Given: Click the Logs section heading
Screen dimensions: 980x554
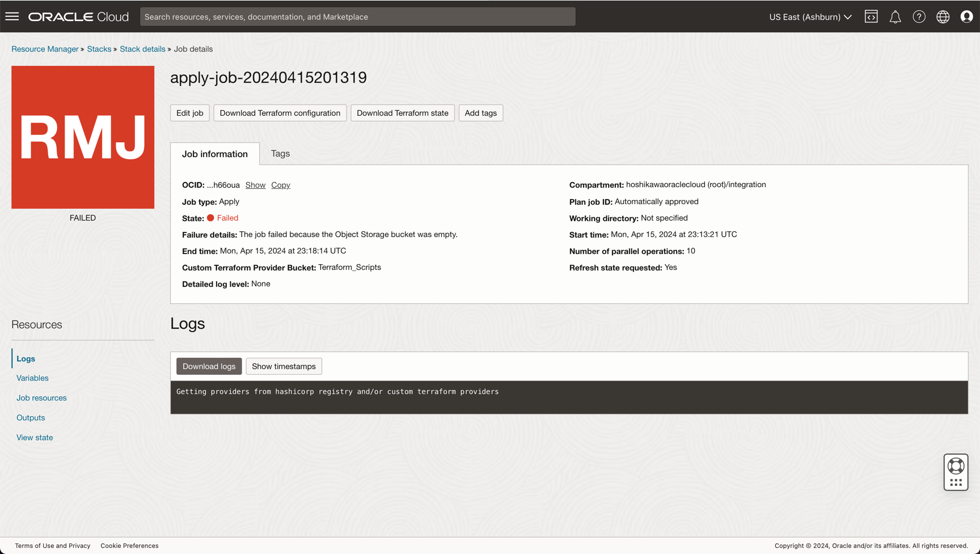Looking at the screenshot, I should coord(188,323).
